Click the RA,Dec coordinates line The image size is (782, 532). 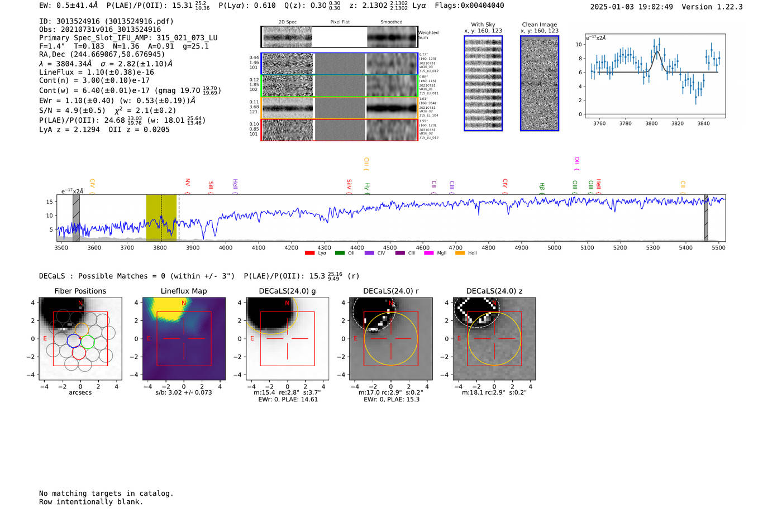pos(102,54)
